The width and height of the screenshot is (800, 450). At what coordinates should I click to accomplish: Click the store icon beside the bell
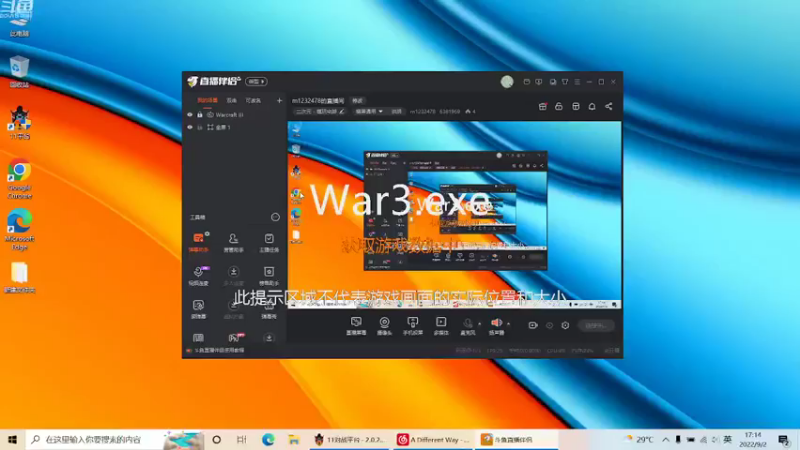pyautogui.click(x=576, y=106)
